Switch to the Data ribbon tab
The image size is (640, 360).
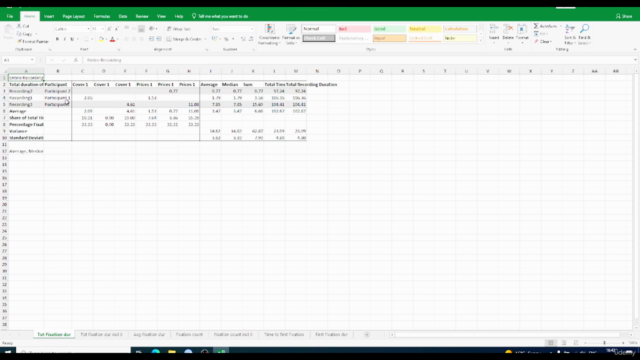point(123,16)
